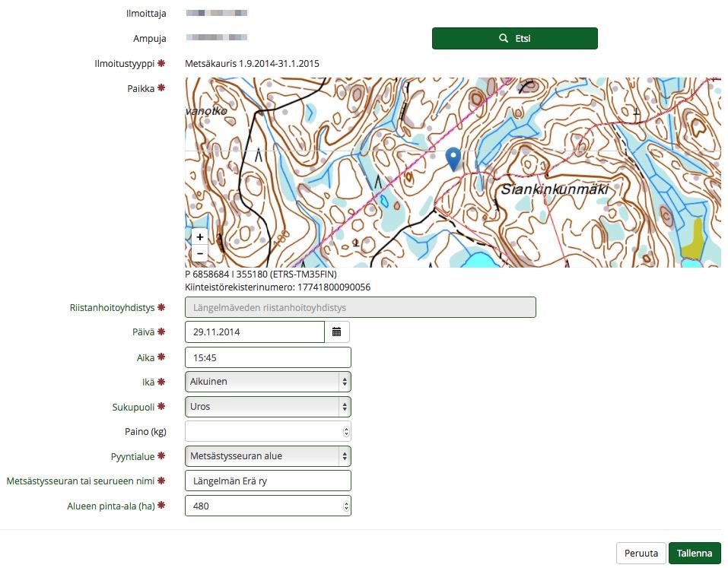Select the Kiinteistörekisterinumero text
728x568 pixels.
pos(278,287)
